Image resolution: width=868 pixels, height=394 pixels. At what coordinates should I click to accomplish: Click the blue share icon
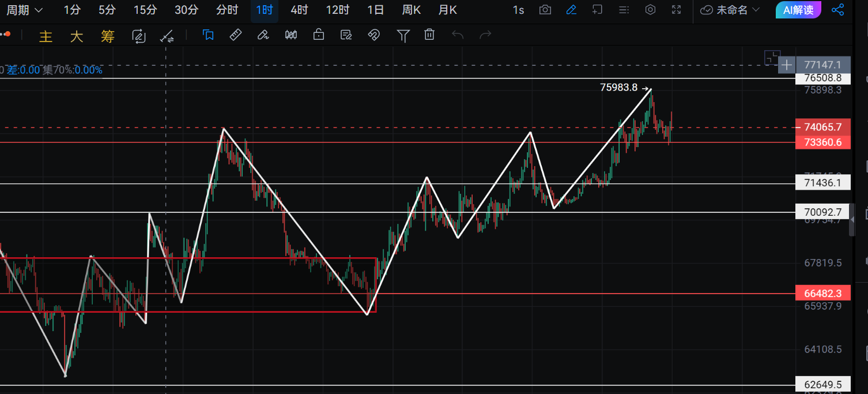point(837,10)
